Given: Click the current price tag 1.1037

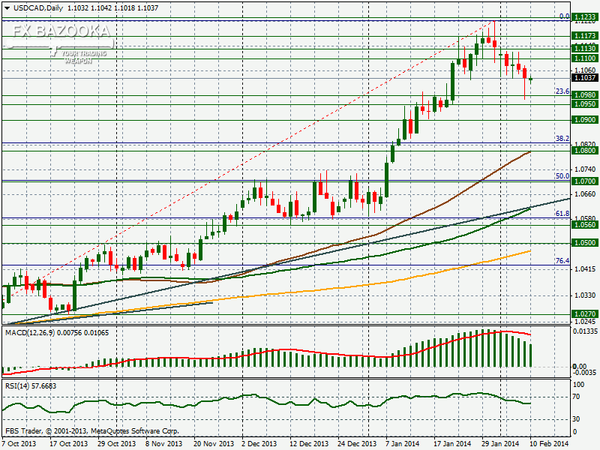Looking at the screenshot, I should click(x=585, y=78).
